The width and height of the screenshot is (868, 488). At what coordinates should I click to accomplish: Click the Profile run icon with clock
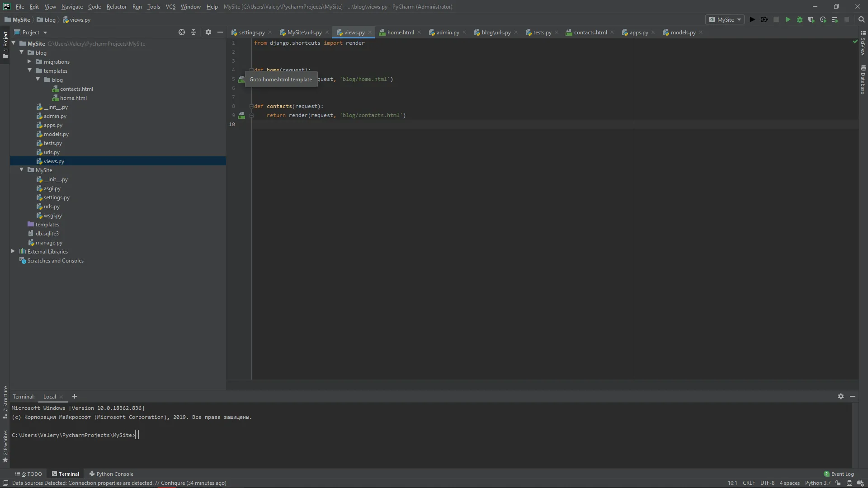coord(823,20)
